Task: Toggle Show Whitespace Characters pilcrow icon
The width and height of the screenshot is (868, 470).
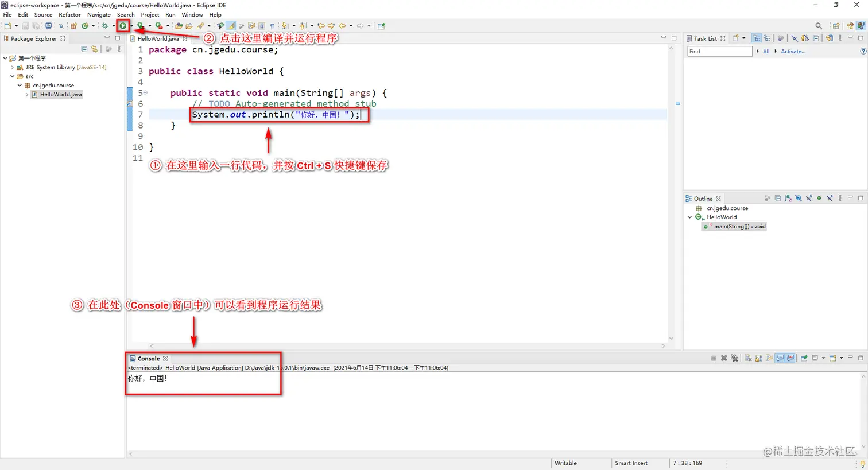Action: click(x=272, y=26)
